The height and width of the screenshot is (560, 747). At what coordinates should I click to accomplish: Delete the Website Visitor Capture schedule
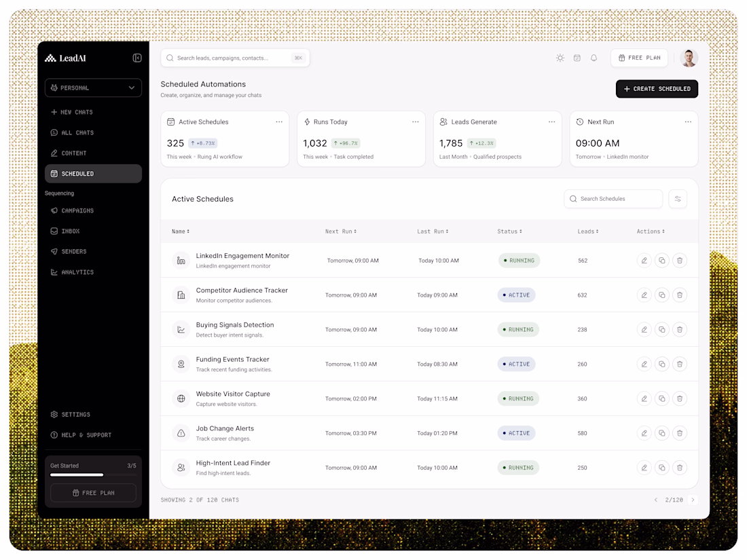680,398
